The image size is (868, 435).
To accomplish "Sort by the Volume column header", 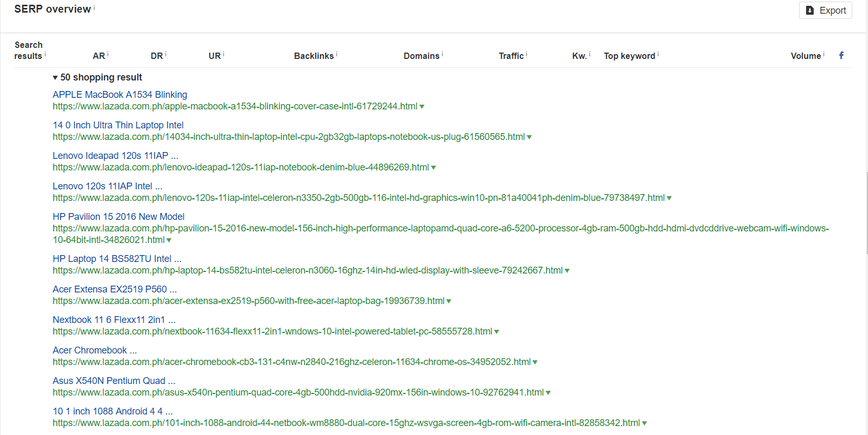I will click(805, 56).
